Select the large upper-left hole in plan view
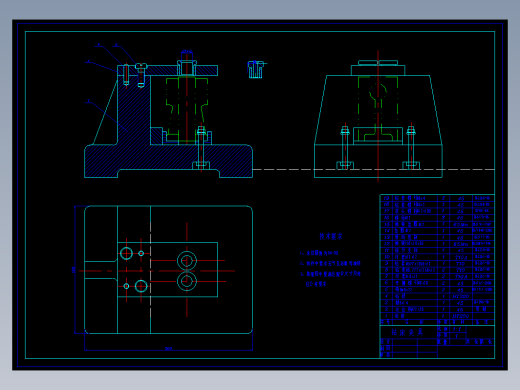The image size is (520, 390). click(126, 253)
